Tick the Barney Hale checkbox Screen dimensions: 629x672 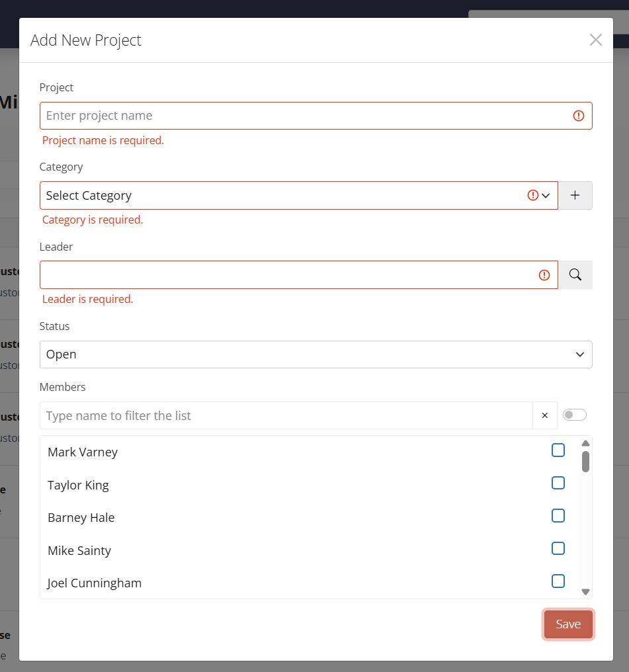pyautogui.click(x=558, y=516)
